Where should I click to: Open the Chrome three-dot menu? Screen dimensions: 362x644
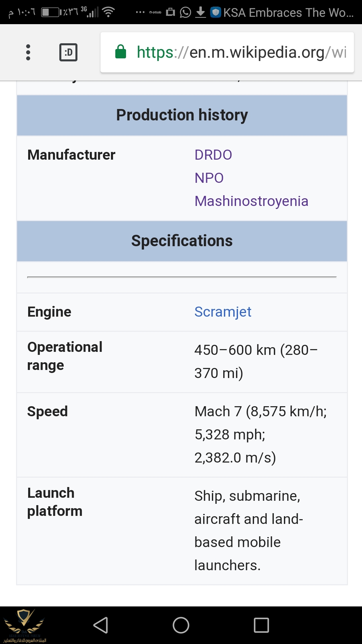[28, 52]
